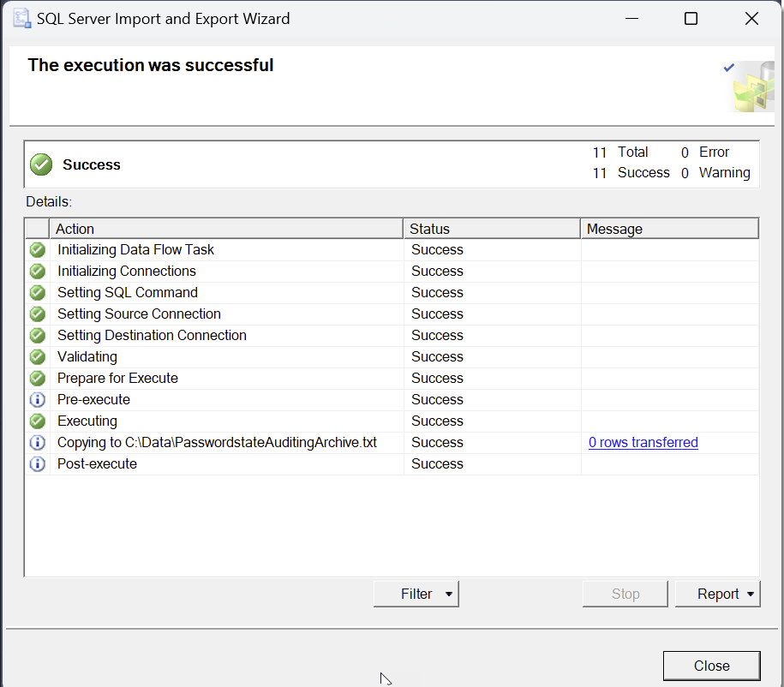The image size is (784, 687).
Task: Click the Status column header
Action: pyautogui.click(x=492, y=229)
